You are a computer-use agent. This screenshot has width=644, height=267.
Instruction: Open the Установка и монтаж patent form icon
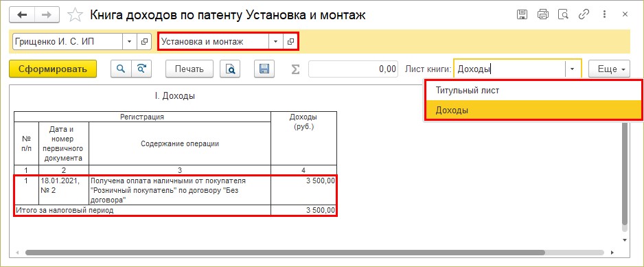pos(290,41)
